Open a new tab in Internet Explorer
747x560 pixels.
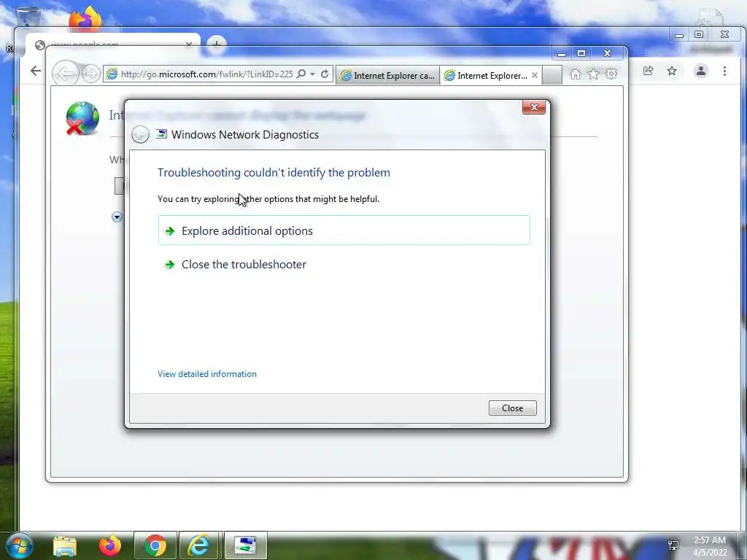(x=551, y=76)
